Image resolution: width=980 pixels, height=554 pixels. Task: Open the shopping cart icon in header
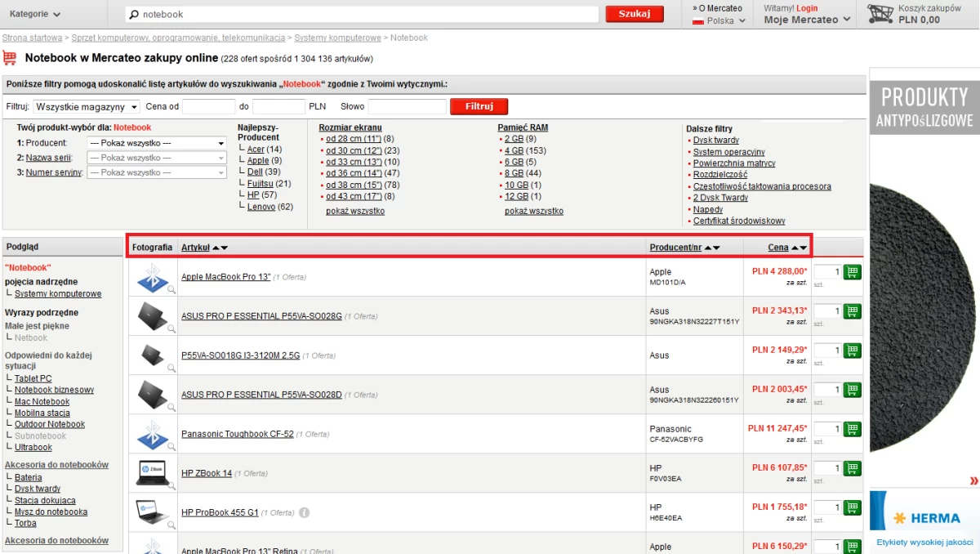[880, 14]
